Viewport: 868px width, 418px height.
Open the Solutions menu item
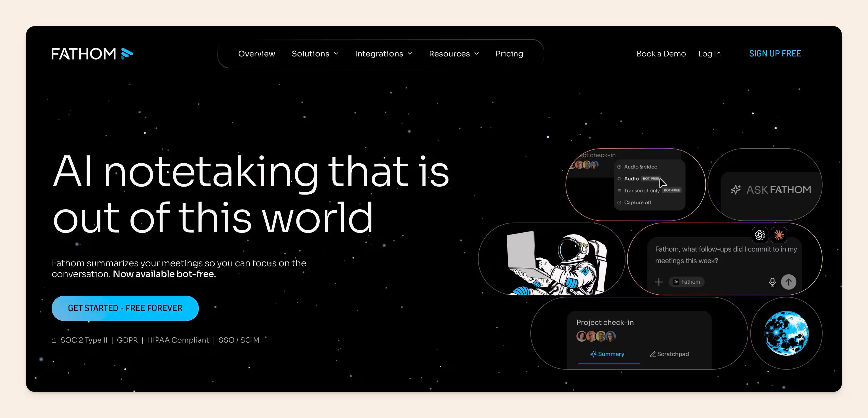(x=310, y=54)
